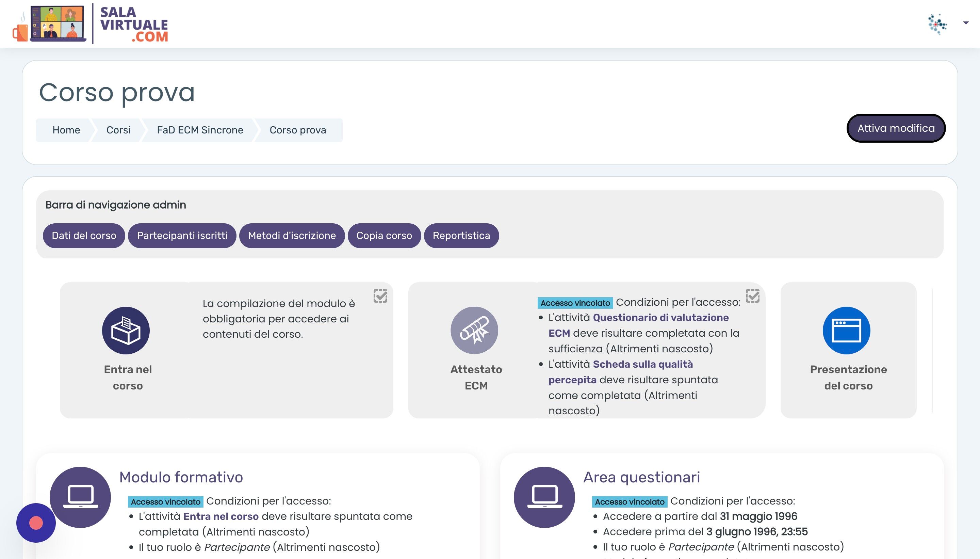Open Entra nel corso link in Modulo formativo
The width and height of the screenshot is (980, 559).
[221, 516]
